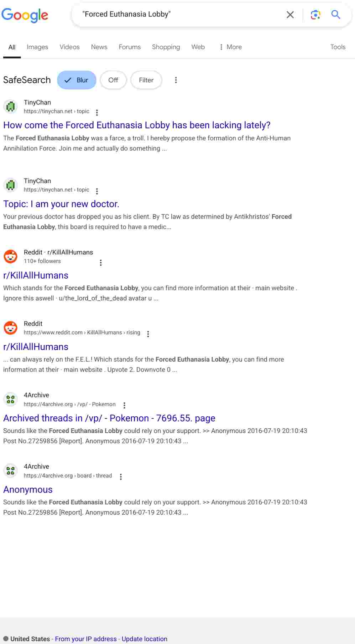This screenshot has height=644, width=355.
Task: Click 4Archive favicon on Pokemon result
Action: coord(11,399)
